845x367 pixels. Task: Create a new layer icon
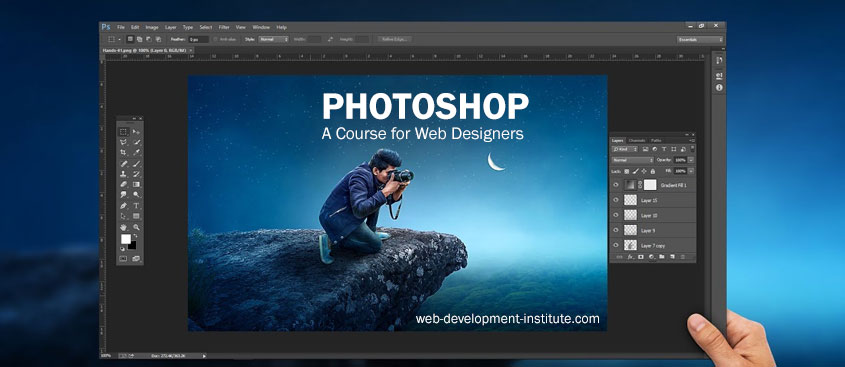[x=672, y=257]
